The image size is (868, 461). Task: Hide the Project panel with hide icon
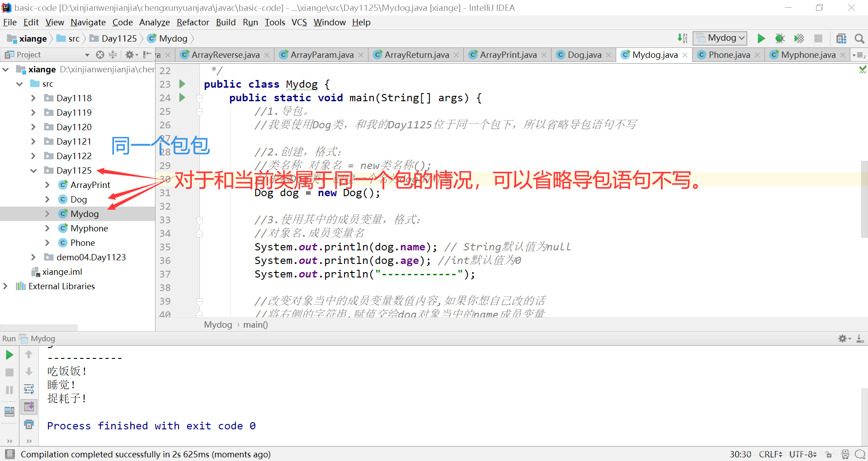pos(147,55)
